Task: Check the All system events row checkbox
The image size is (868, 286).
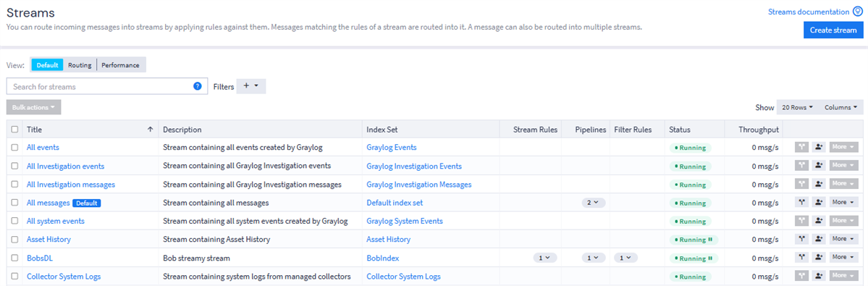Action: coord(15,221)
